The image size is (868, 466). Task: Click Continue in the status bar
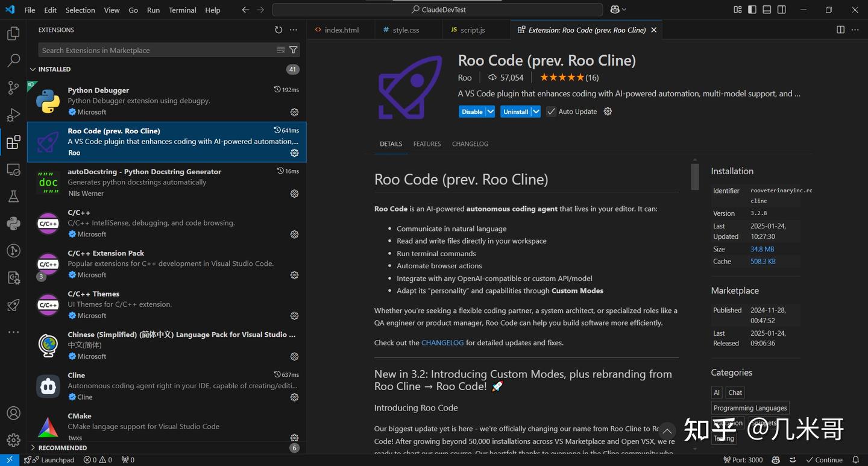(x=823, y=459)
